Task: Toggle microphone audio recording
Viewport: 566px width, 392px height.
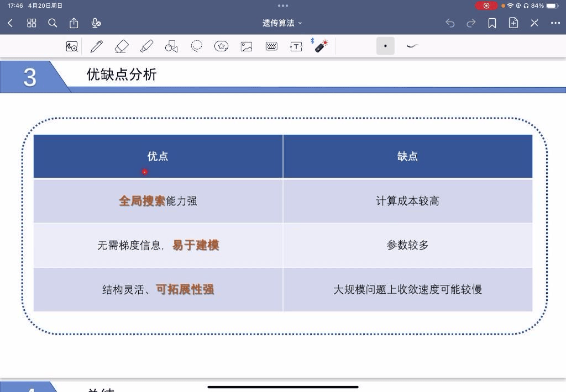Action: (96, 23)
